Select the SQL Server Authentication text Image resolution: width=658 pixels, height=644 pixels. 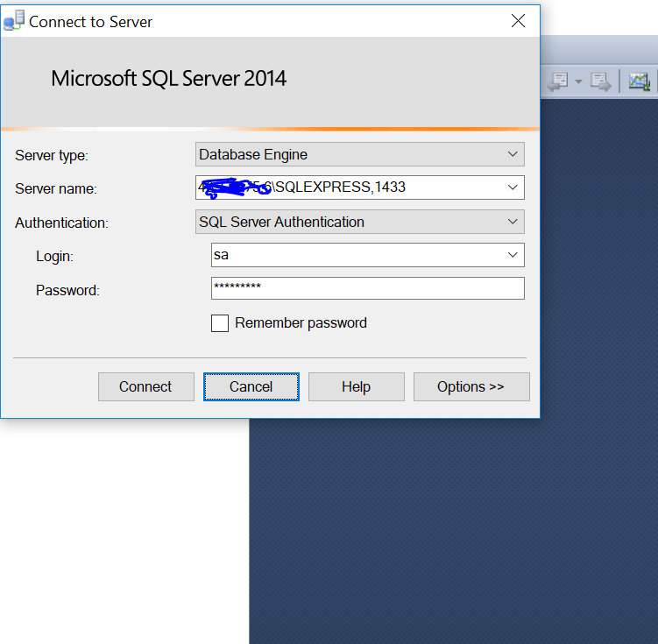pos(281,222)
